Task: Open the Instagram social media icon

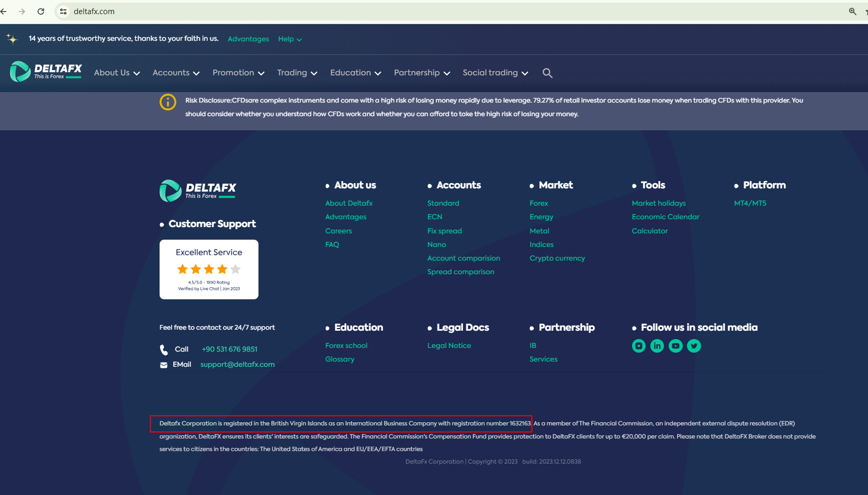Action: click(638, 346)
